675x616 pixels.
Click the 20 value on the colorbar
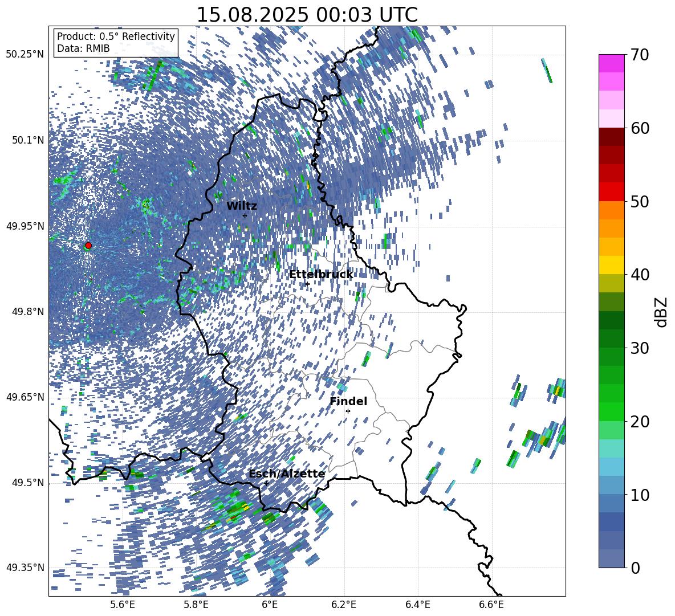(x=640, y=422)
